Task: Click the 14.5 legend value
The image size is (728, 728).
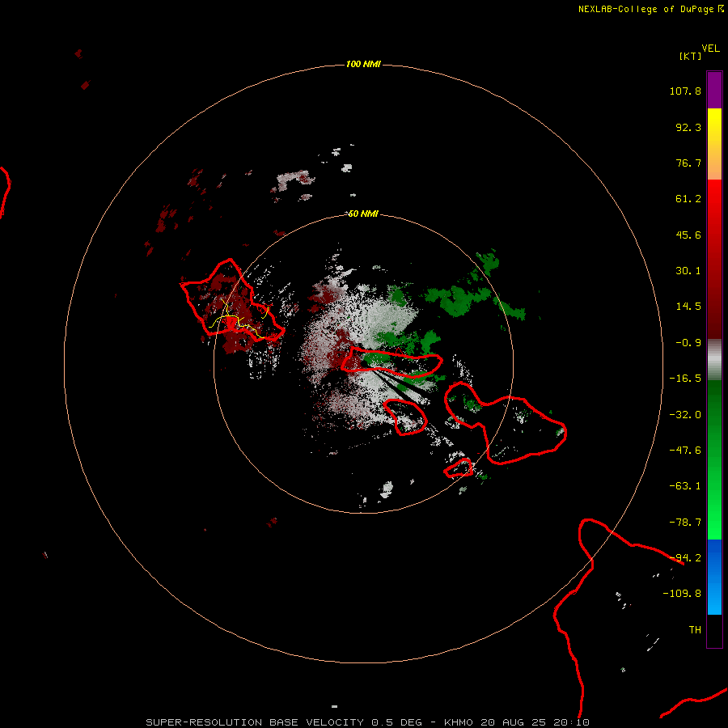Action: (688, 307)
